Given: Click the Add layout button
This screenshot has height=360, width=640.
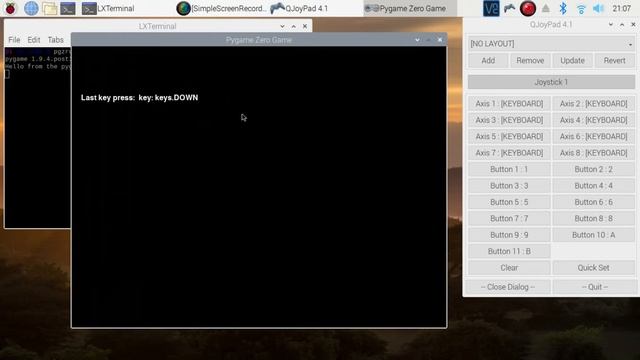Looking at the screenshot, I should (x=488, y=60).
